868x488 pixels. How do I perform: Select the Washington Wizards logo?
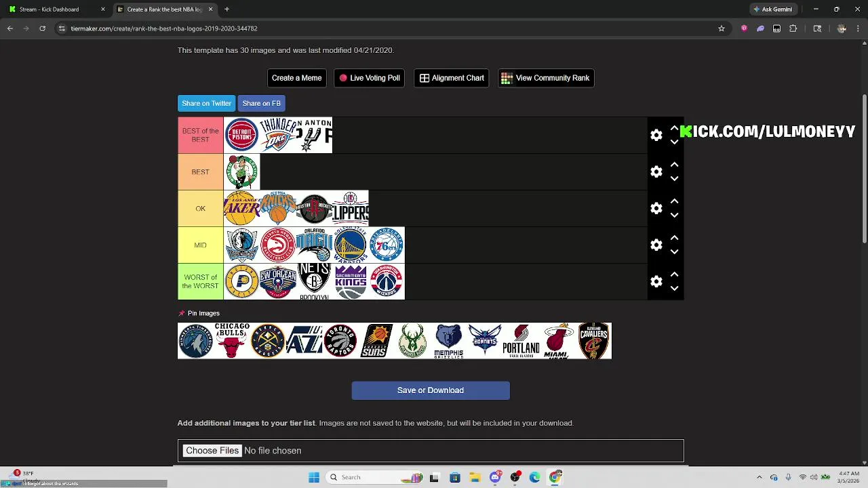pyautogui.click(x=387, y=281)
